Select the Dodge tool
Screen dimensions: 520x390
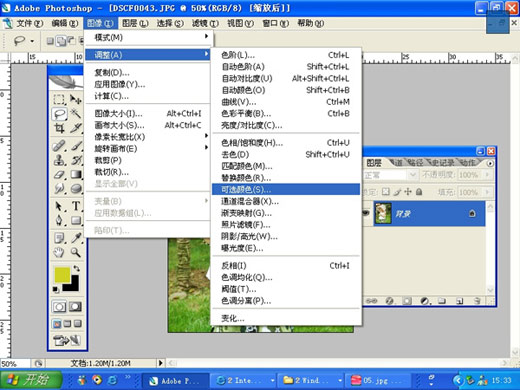click(76, 188)
